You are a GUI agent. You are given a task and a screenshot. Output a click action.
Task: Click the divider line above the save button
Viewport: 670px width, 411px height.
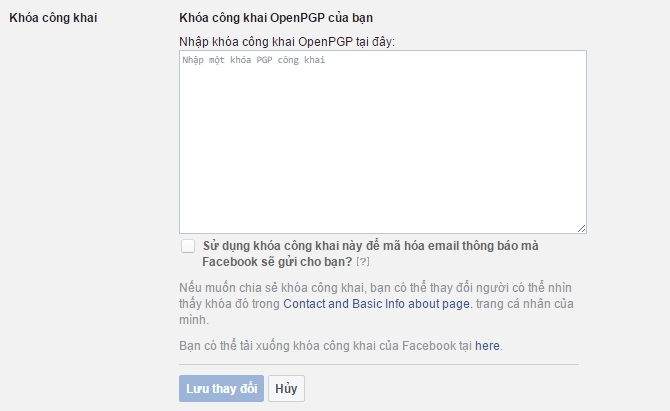click(378, 365)
